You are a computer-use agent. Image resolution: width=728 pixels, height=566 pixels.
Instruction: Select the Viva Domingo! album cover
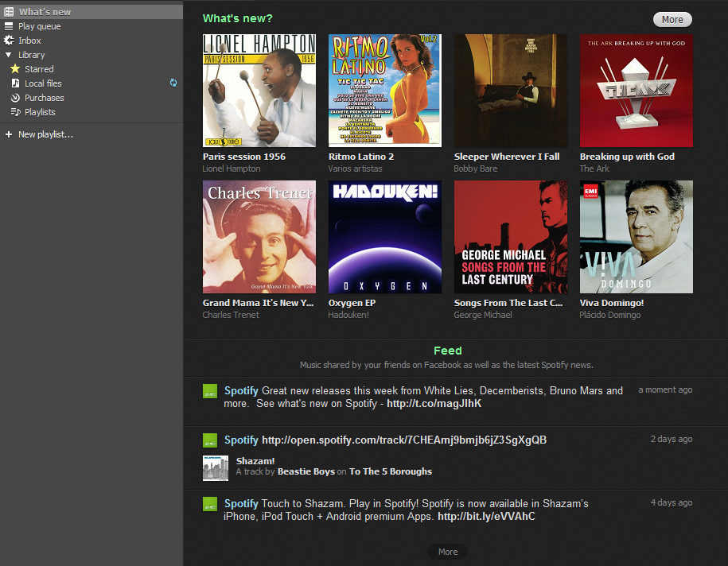click(x=637, y=237)
